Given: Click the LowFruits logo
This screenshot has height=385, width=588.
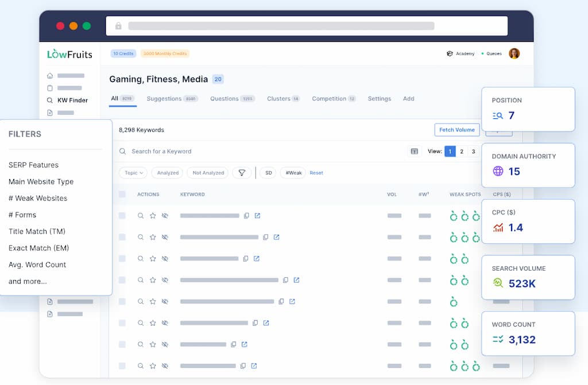Looking at the screenshot, I should click(x=69, y=54).
